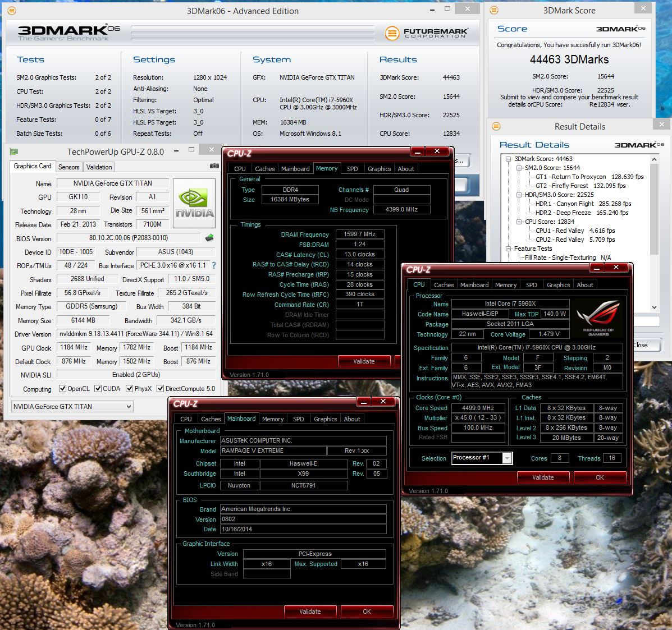Screen dimensions: 672x630
Task: Open the NVIDIA GeForce GTX TITAN dropdown
Action: pyautogui.click(x=72, y=406)
